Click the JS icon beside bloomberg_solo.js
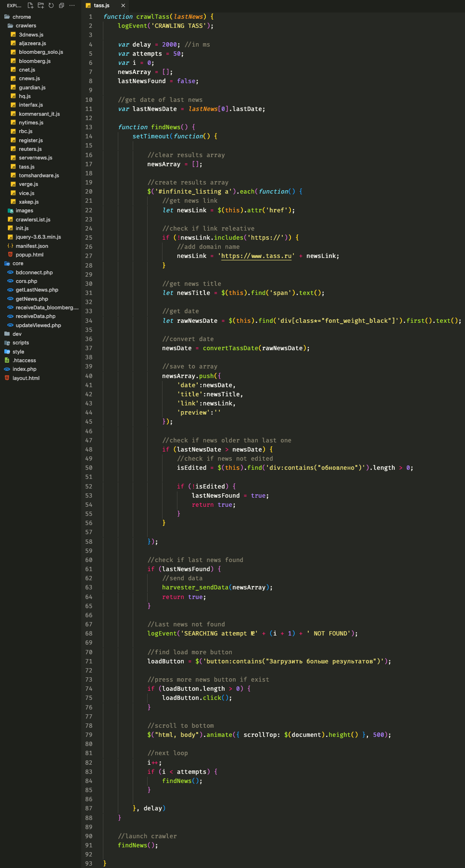465x868 pixels. point(13,52)
